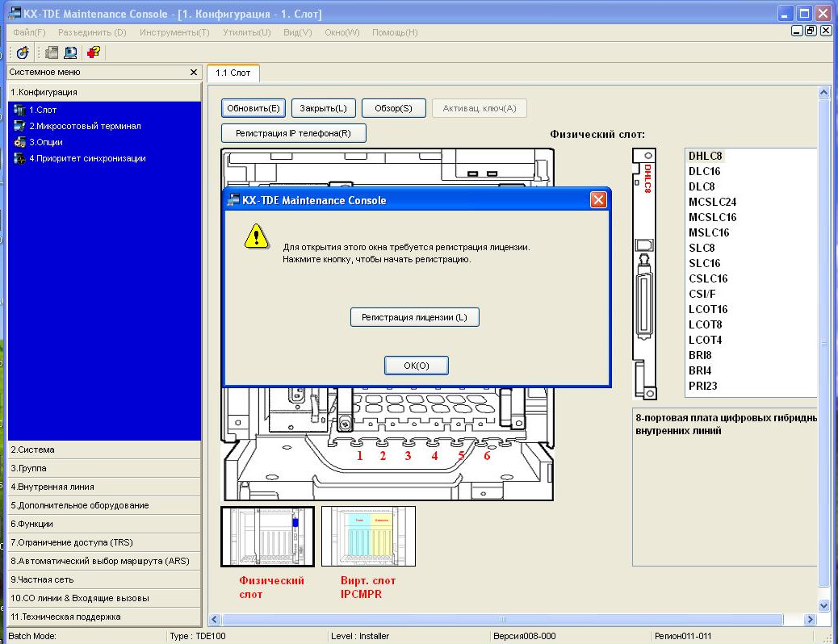Confirm the dialog with OK(O)
Viewport: 838px width, 644px height.
click(417, 366)
